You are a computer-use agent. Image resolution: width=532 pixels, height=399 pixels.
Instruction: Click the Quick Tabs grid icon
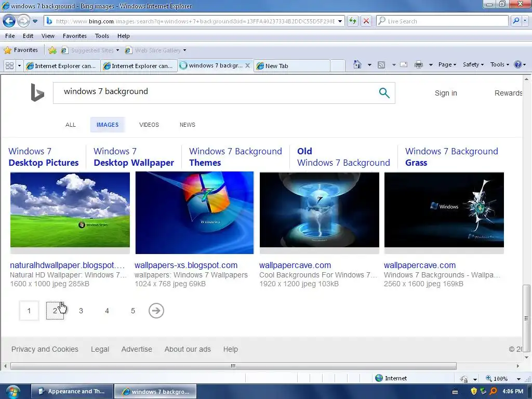(9, 65)
